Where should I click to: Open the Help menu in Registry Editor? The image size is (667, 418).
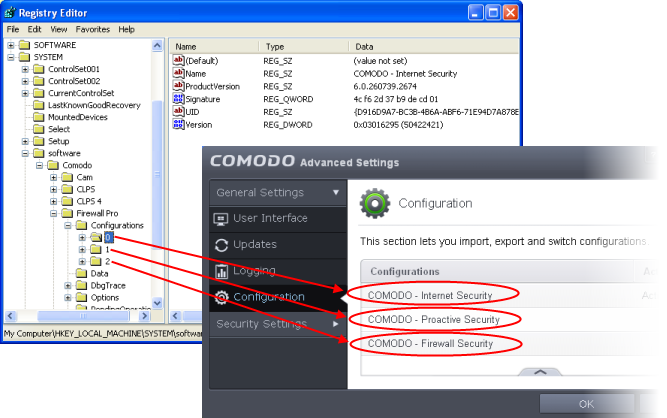point(126,29)
